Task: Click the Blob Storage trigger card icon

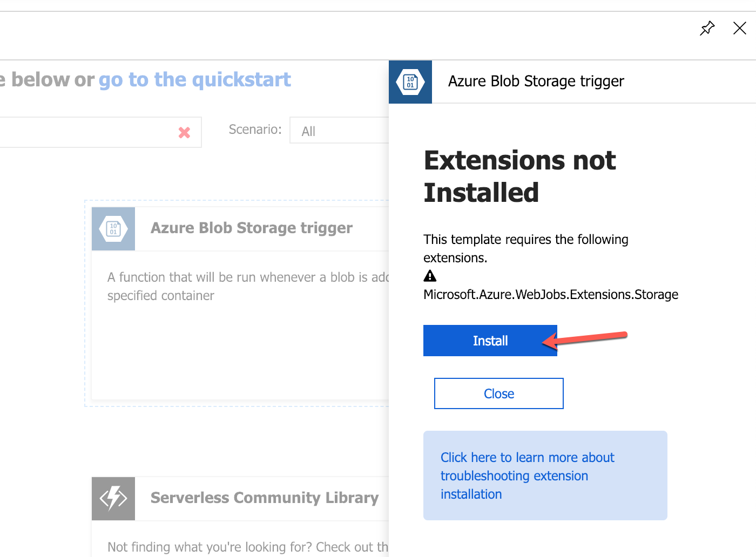Action: (x=113, y=229)
